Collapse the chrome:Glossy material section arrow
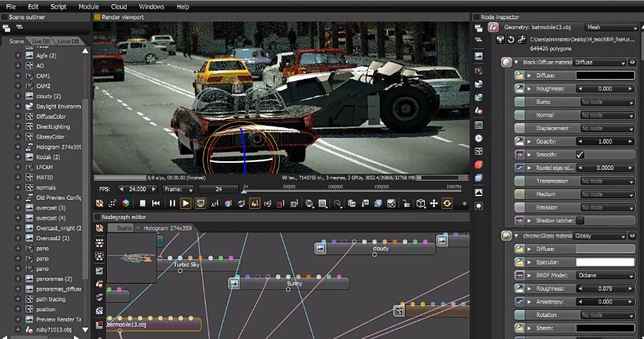 517,236
